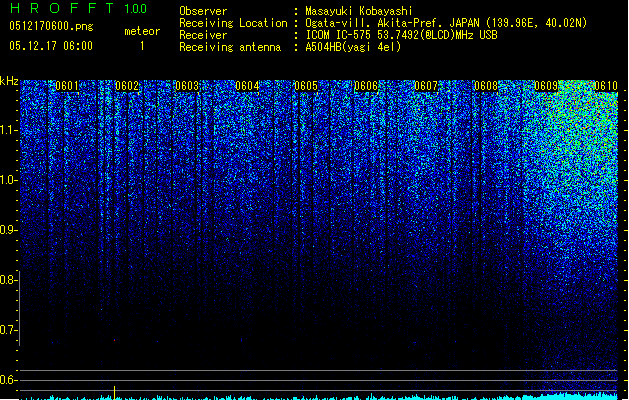Click the 0604 time marker
The image size is (629, 400).
point(247,86)
